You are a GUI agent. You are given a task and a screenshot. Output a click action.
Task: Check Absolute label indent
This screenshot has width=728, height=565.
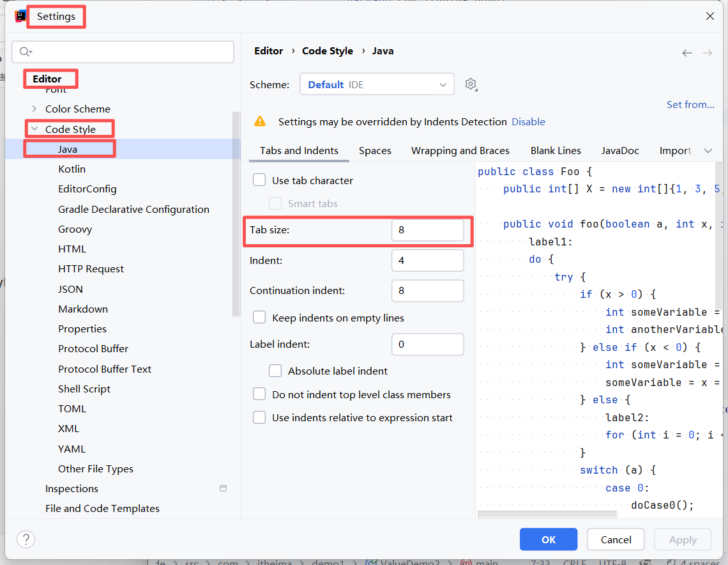(x=275, y=370)
